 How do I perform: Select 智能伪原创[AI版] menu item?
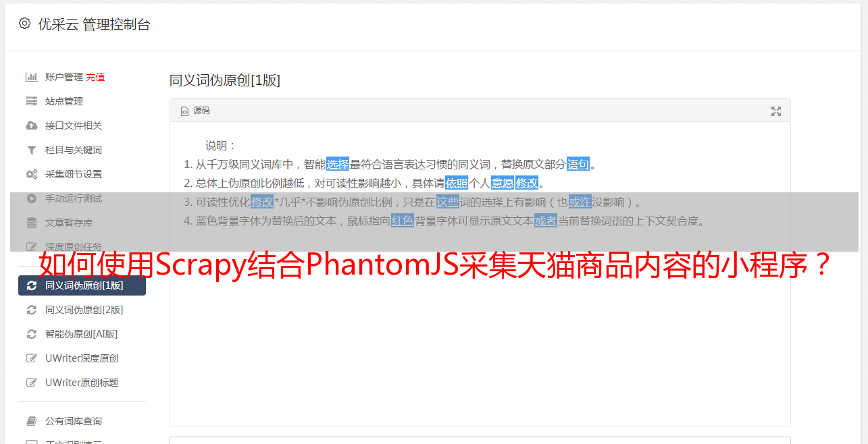click(x=82, y=334)
